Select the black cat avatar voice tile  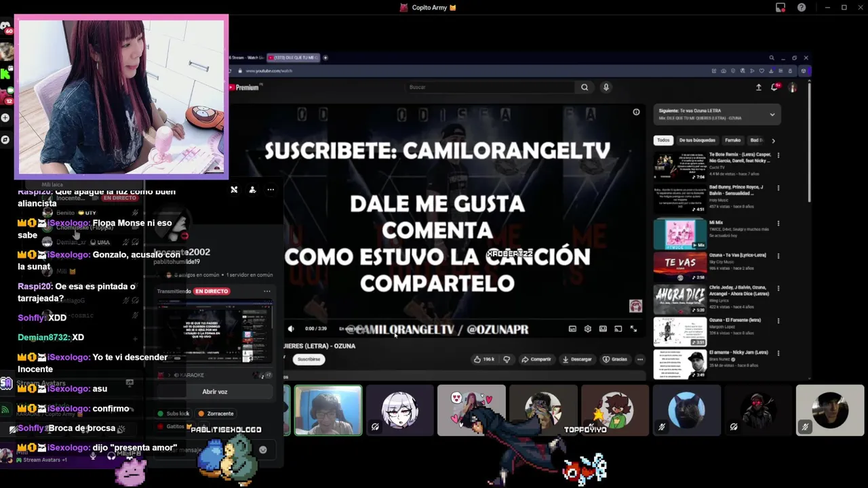point(686,410)
